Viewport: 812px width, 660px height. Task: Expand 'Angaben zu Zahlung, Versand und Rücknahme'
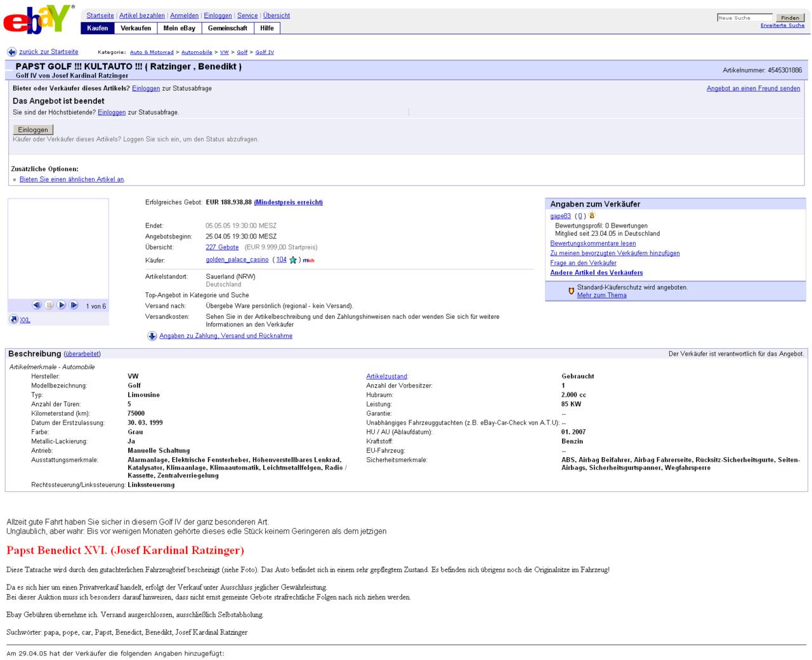[226, 336]
